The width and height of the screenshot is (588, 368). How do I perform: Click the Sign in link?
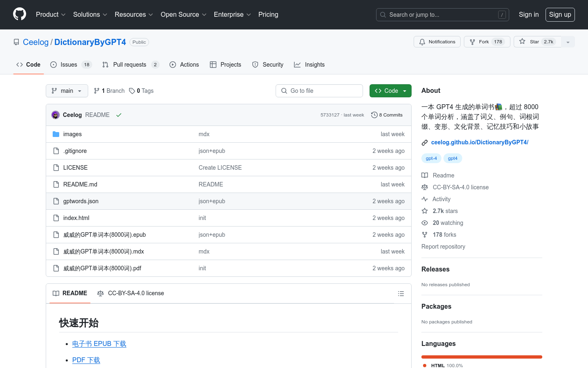(x=529, y=15)
